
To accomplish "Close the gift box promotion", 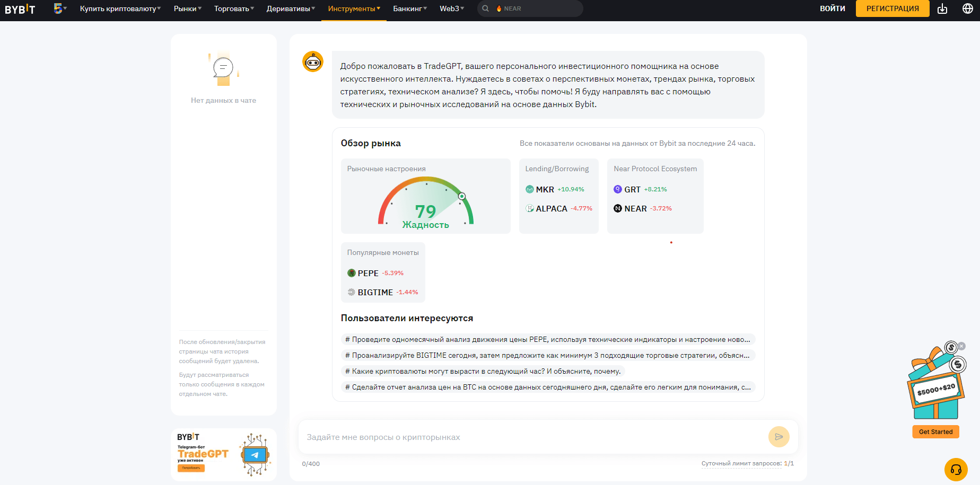I will (961, 346).
